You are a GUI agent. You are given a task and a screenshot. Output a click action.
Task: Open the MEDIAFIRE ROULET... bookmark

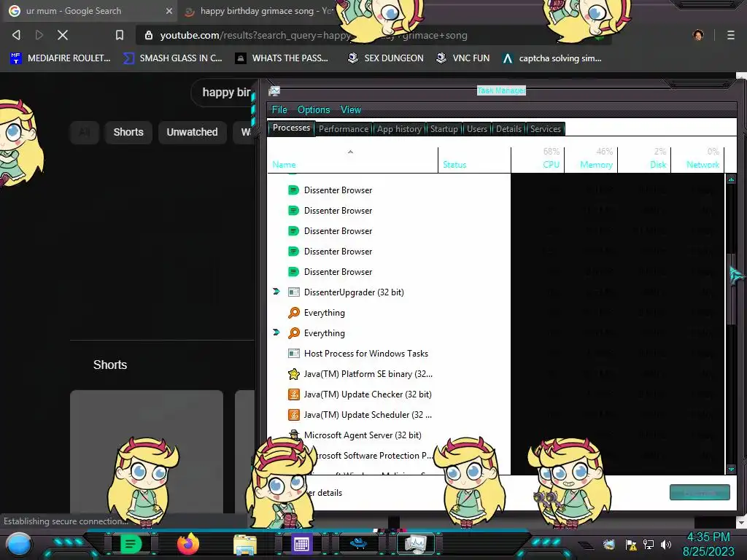click(61, 58)
